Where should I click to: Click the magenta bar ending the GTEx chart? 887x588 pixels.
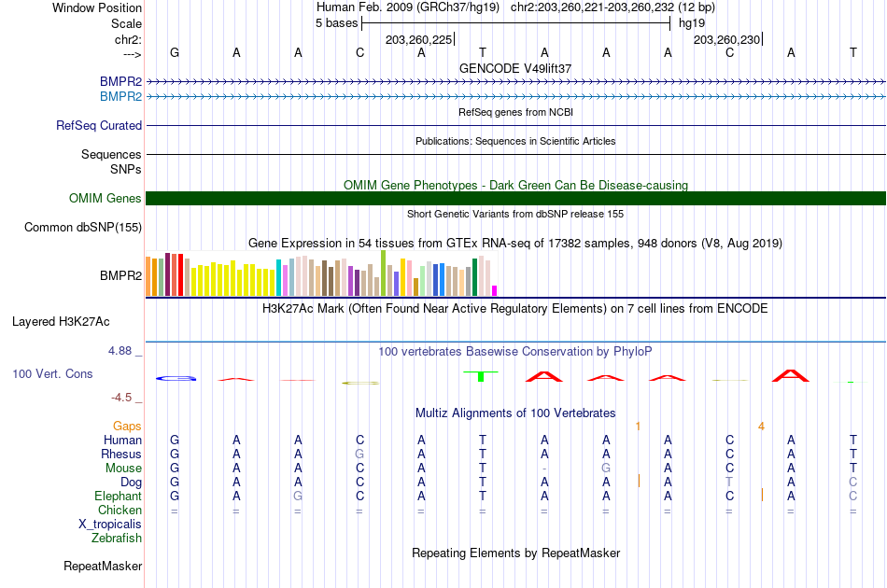click(494, 290)
